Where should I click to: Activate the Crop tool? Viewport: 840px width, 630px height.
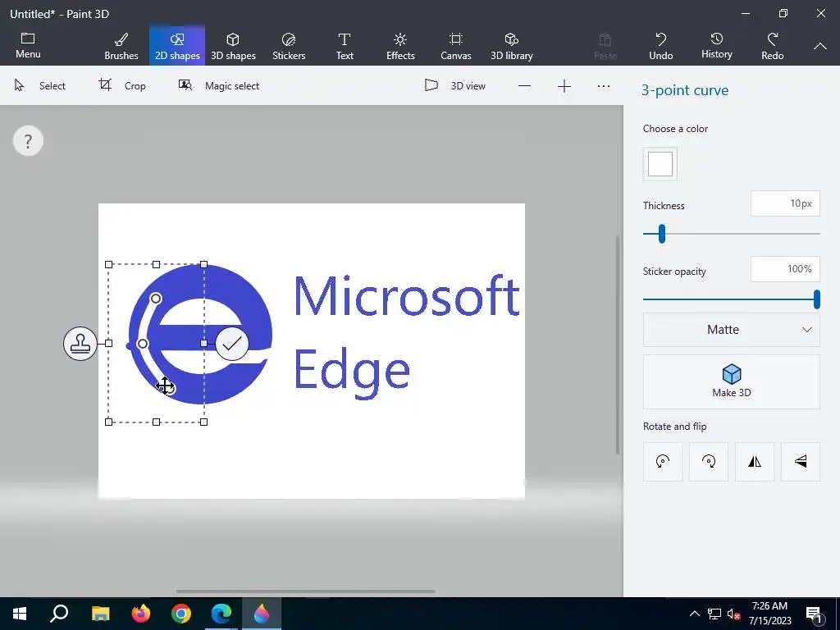click(123, 85)
